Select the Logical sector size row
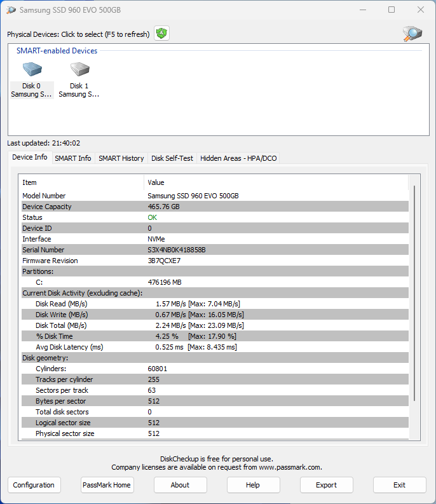 (x=215, y=423)
